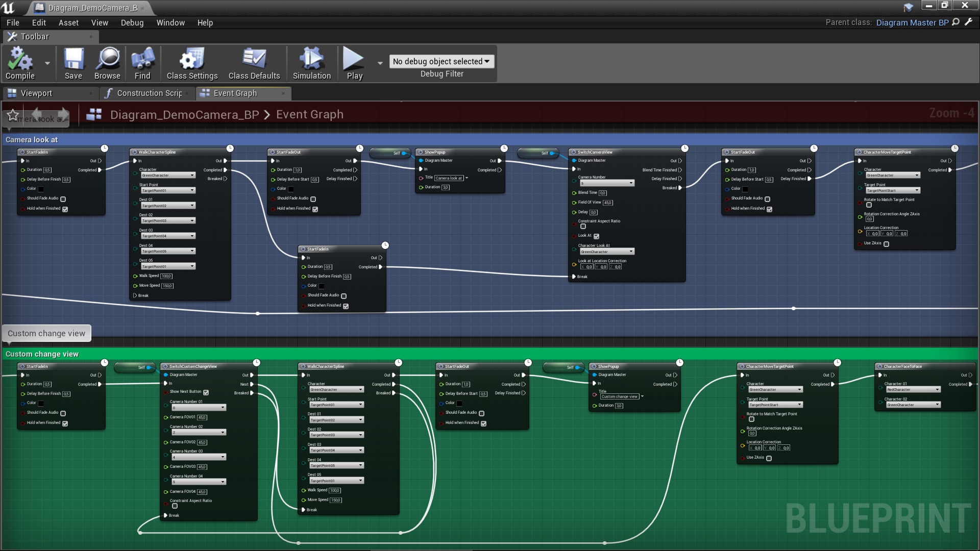Uncheck Hold when Finished on StartFadeOut node
This screenshot has width=980, height=551.
click(x=314, y=209)
